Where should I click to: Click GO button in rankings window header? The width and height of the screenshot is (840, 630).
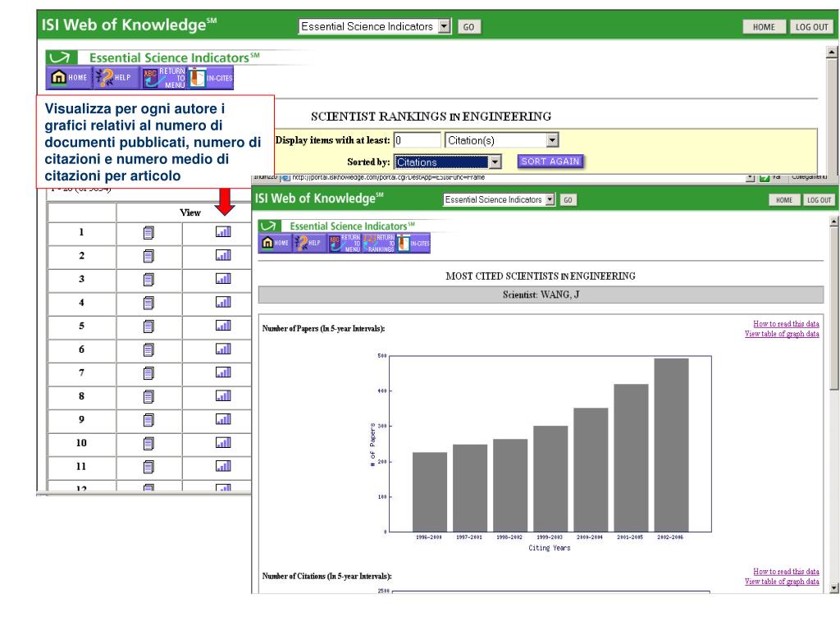tap(468, 27)
